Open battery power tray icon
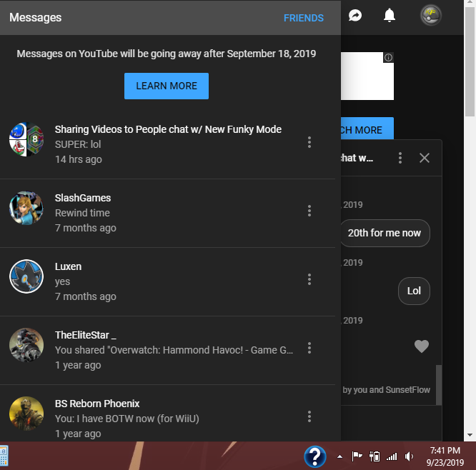Screen dimensions: 476x470 (x=375, y=456)
